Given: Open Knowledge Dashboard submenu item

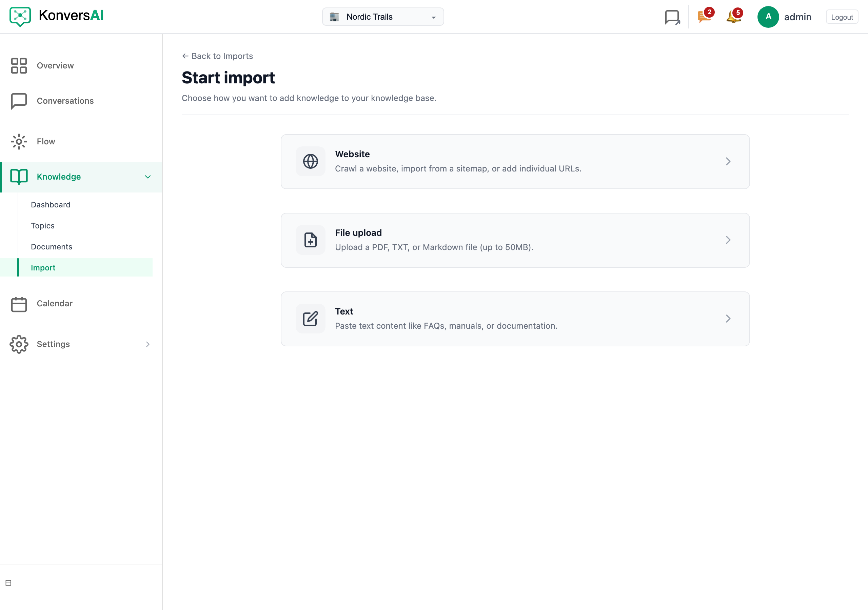Looking at the screenshot, I should coord(51,204).
